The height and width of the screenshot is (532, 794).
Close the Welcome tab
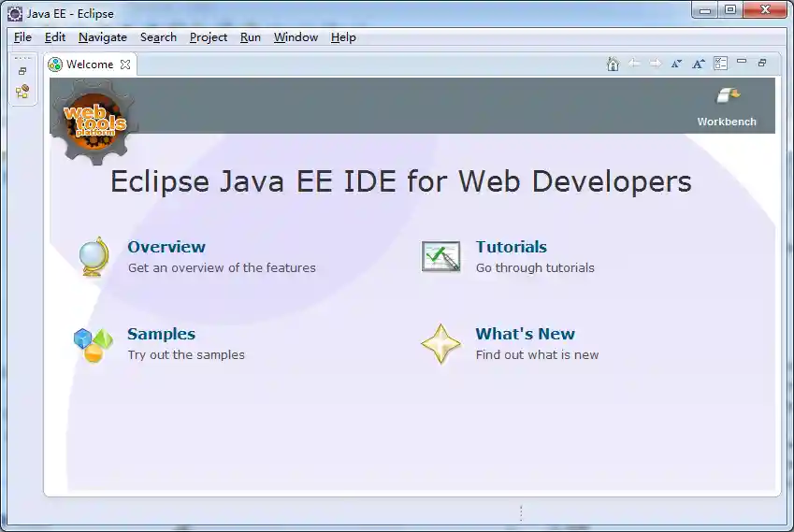tap(125, 65)
